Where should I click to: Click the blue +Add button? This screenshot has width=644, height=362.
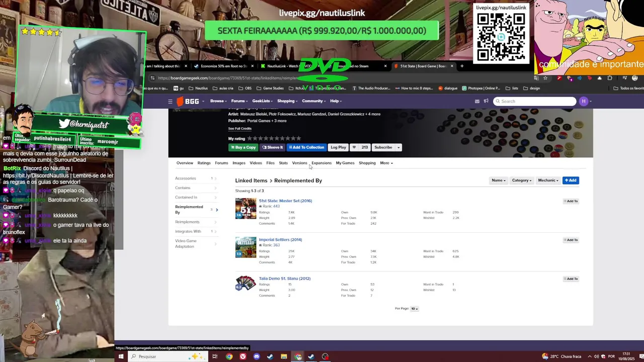pos(571,180)
